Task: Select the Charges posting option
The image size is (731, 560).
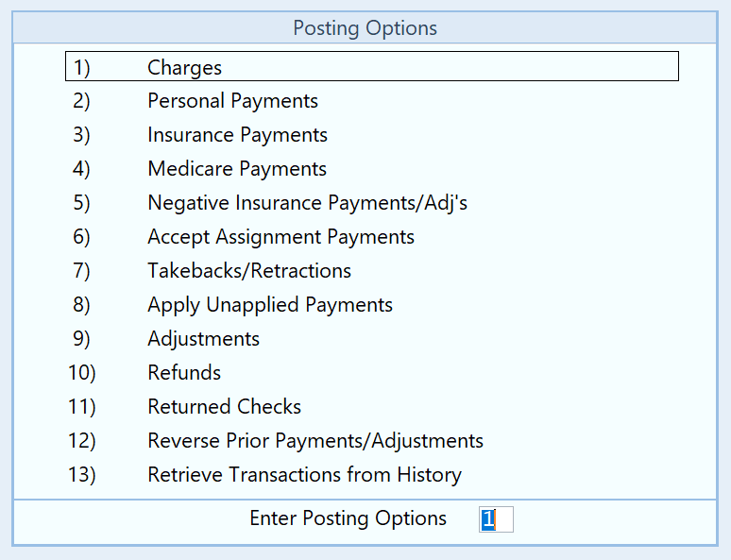Action: point(185,67)
